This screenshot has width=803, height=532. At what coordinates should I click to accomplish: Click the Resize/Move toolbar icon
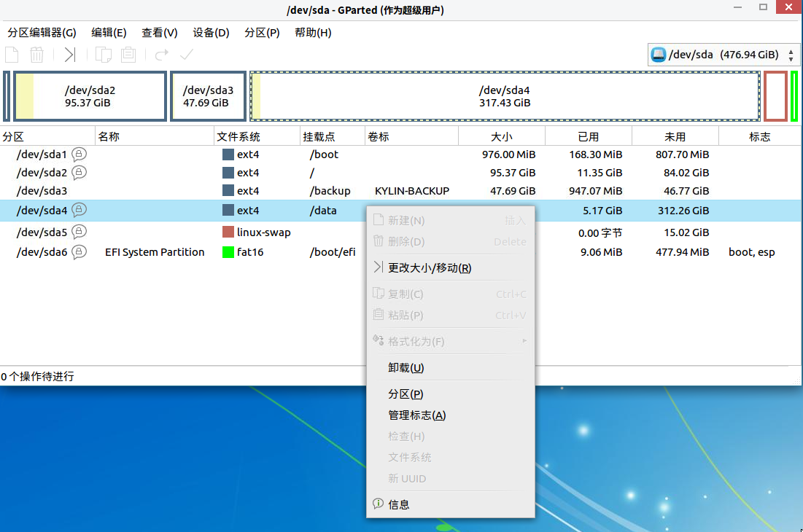(69, 55)
